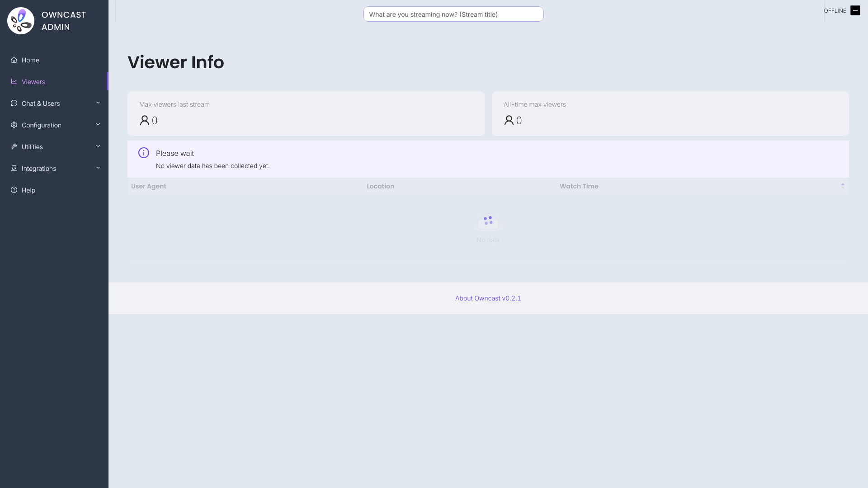Screen dimensions: 868x488
Task: Expand the Configuration submenu chevron
Action: 98,125
